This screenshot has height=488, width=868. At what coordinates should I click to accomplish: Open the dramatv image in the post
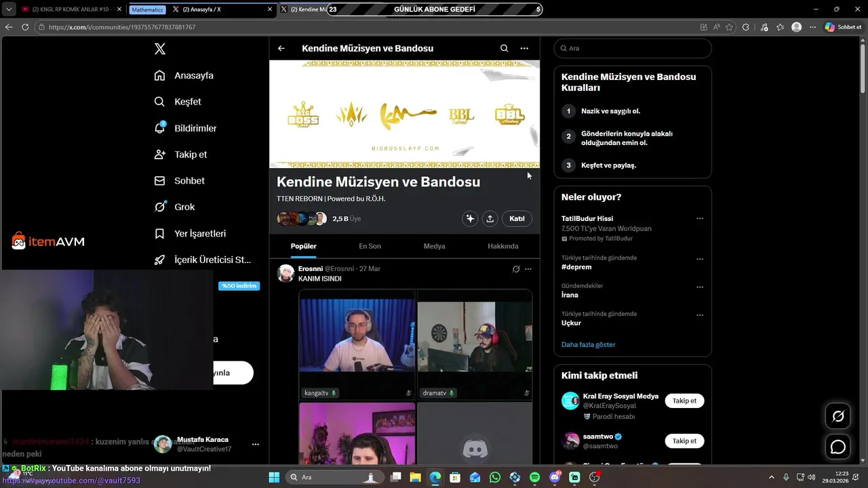coord(475,344)
